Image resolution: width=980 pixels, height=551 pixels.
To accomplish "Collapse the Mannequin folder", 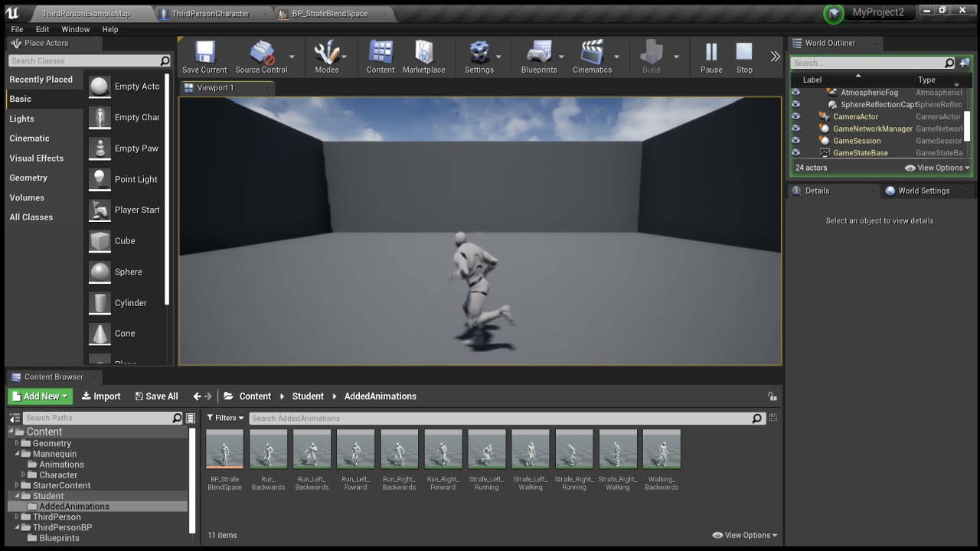I will [17, 454].
